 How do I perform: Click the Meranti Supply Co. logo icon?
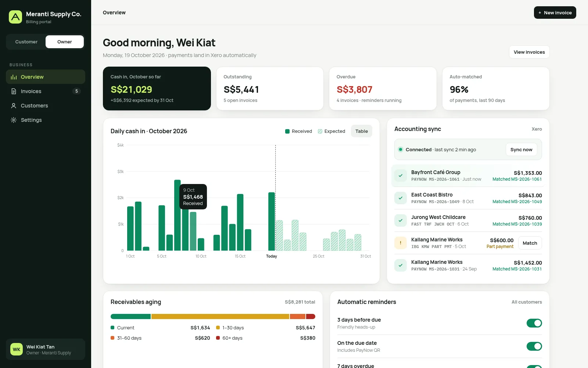tap(15, 17)
